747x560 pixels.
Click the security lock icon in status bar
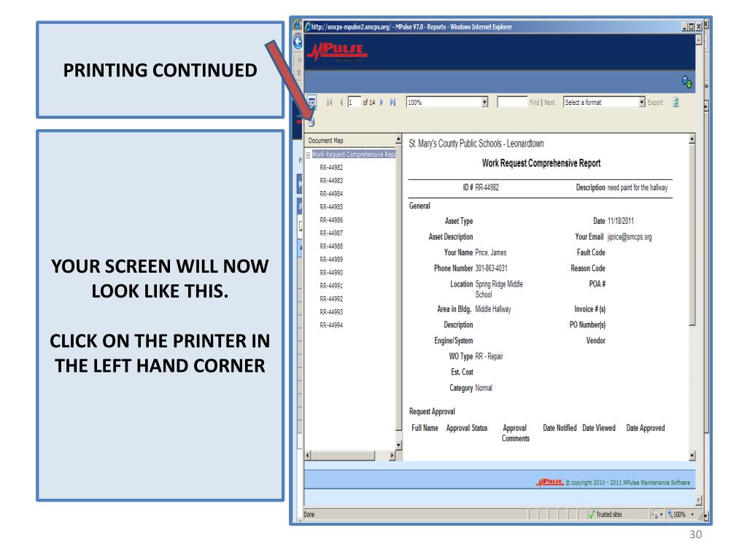coord(655,514)
